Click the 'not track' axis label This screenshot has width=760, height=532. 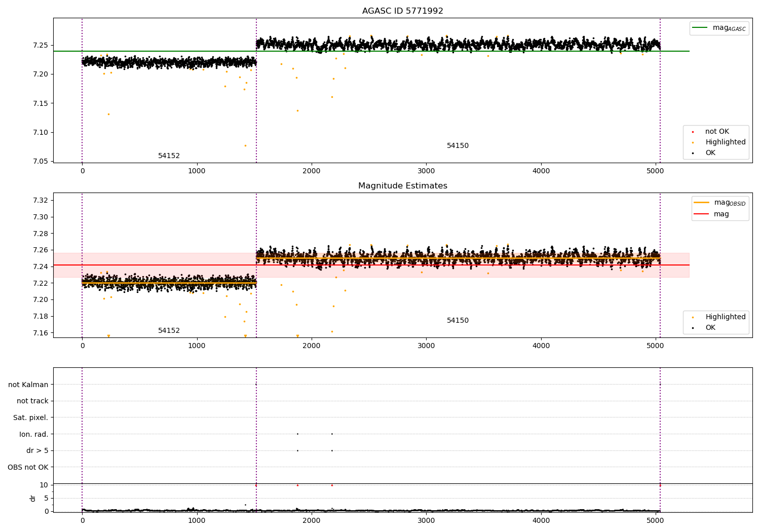32,401
